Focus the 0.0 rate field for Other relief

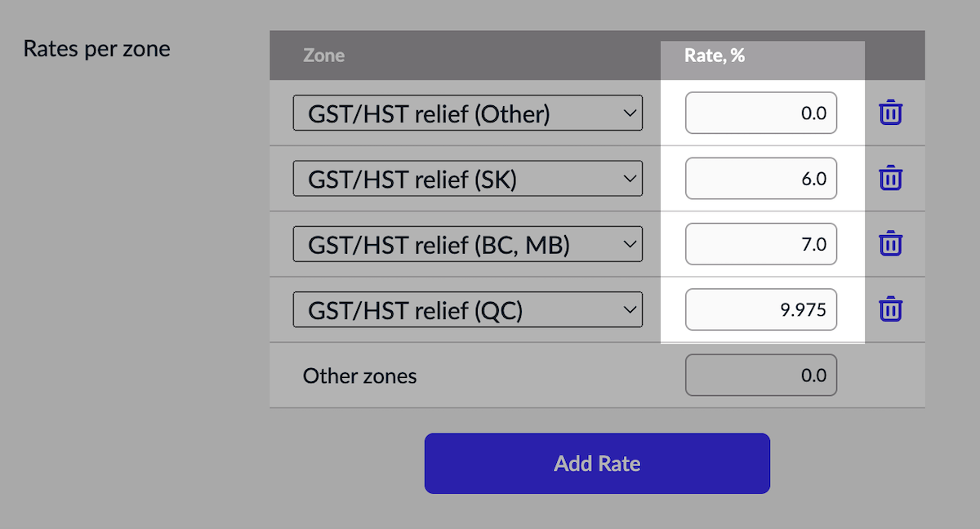(x=760, y=113)
